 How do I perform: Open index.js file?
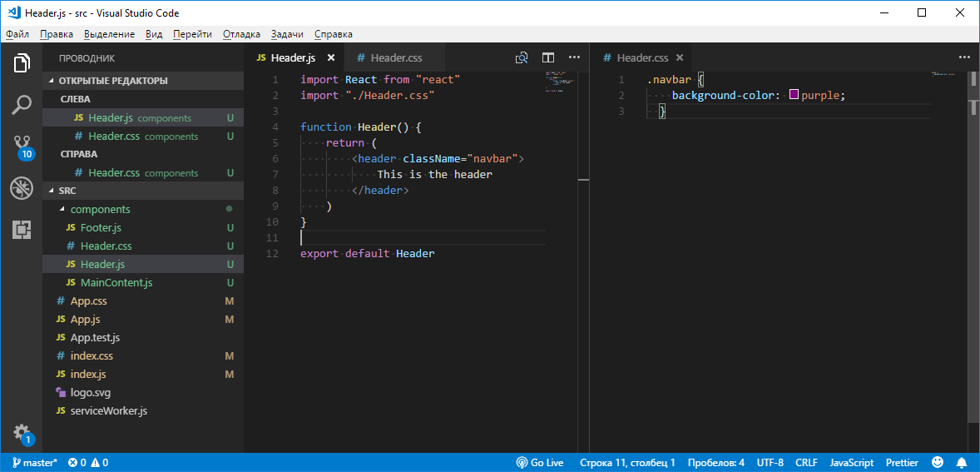(142, 375)
